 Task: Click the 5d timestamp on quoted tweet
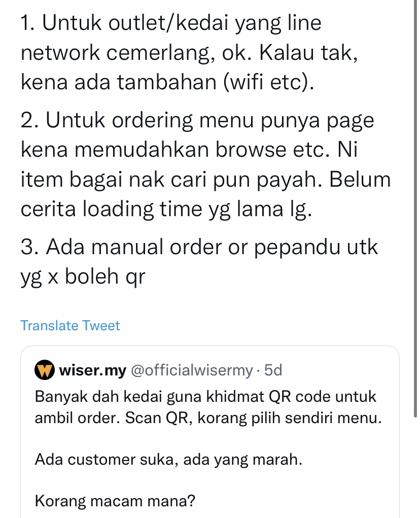pos(273,370)
